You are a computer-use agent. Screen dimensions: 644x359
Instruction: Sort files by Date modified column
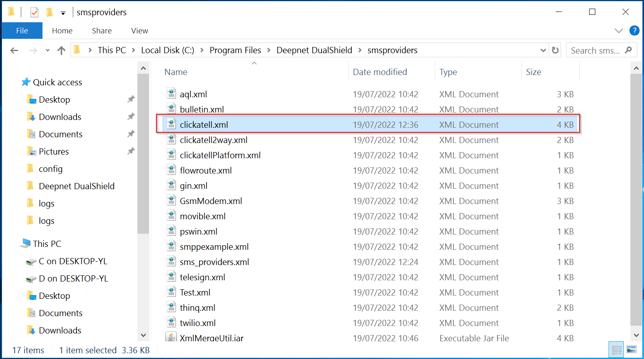coord(380,72)
